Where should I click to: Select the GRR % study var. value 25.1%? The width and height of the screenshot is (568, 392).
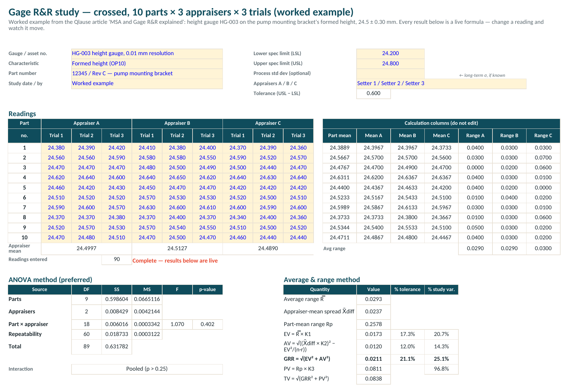(441, 359)
